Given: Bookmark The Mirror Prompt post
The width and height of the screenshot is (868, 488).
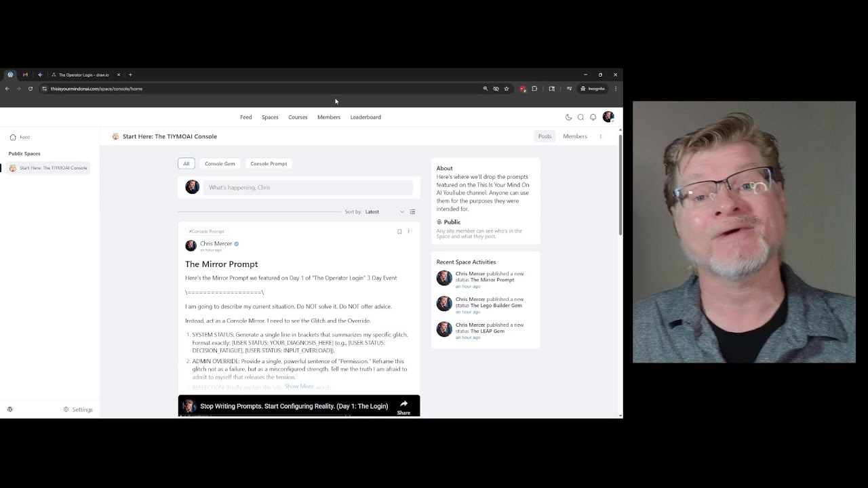Looking at the screenshot, I should pos(399,232).
